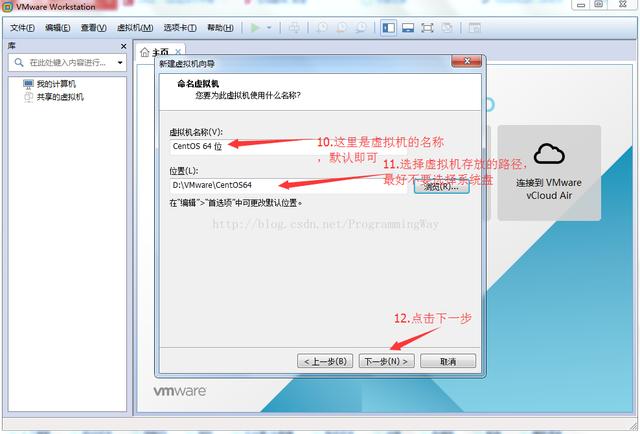Select 共享的虚拟机 in the library tree

pyautogui.click(x=60, y=97)
